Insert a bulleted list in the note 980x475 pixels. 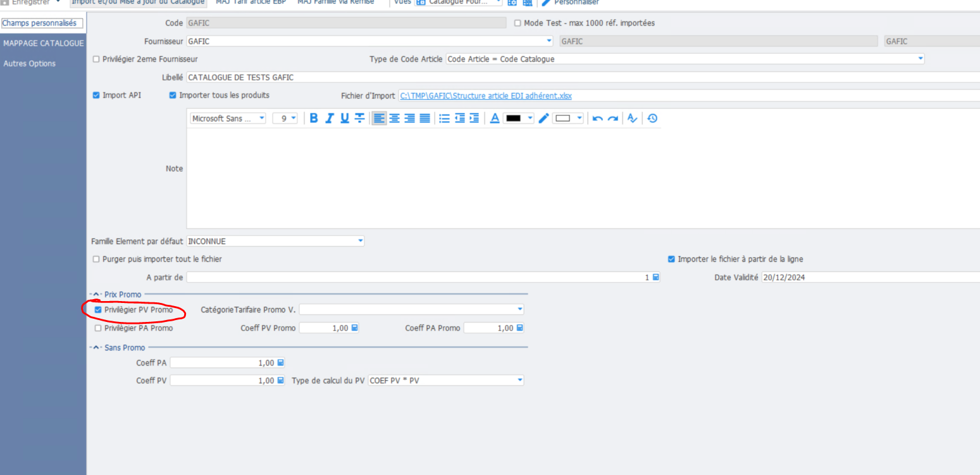pyautogui.click(x=444, y=118)
